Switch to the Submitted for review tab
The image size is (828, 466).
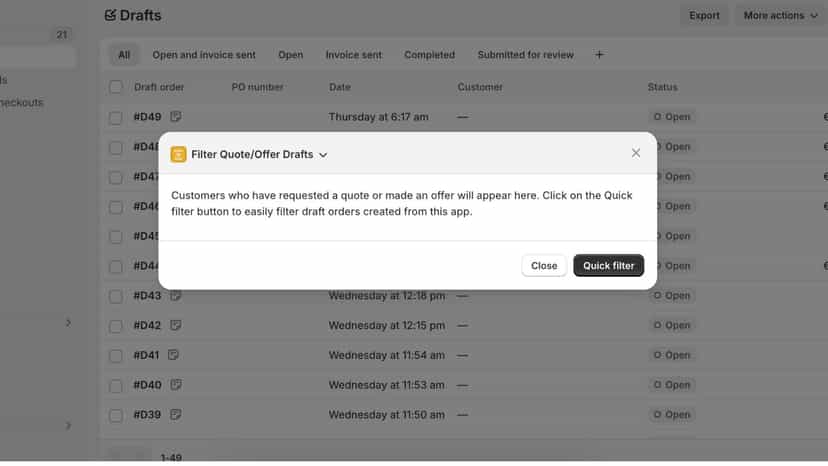(x=525, y=55)
